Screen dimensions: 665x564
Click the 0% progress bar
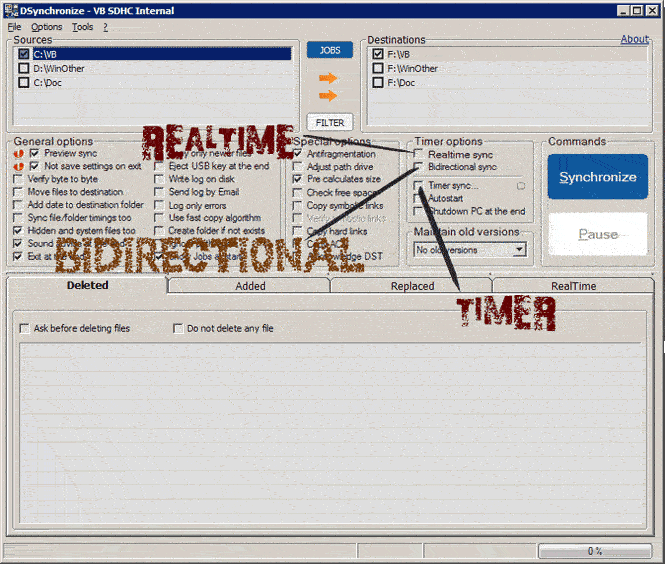(x=595, y=551)
